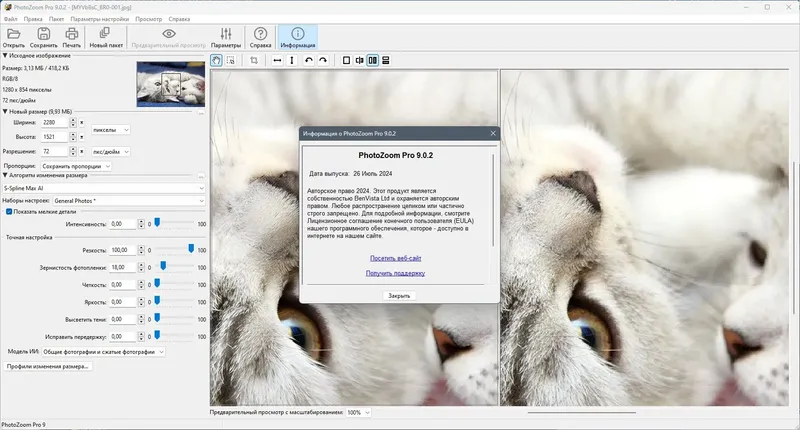Click the ellipsis button beside Алгоритмы изменения размера
Image resolution: width=800 pixels, height=430 pixels.
201,175
